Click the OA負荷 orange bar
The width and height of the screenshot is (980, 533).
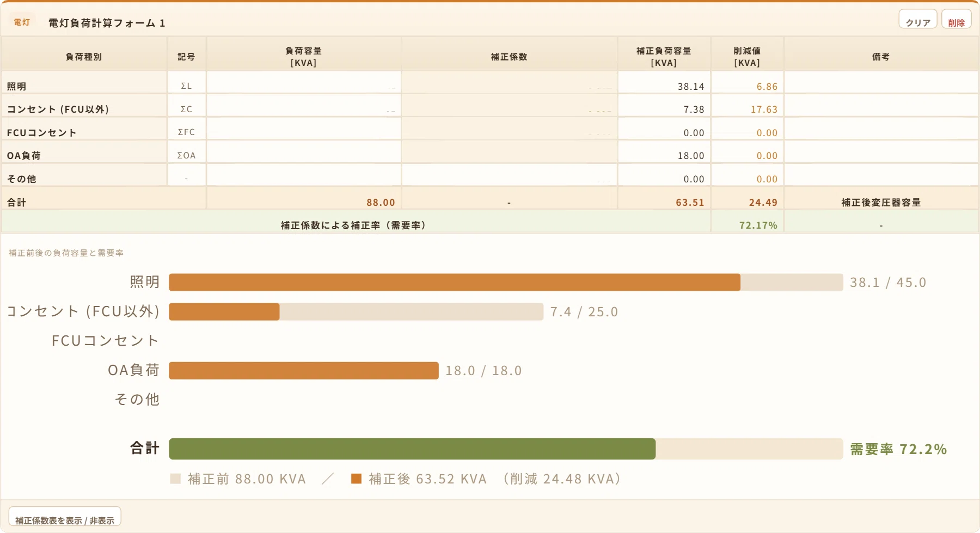(304, 370)
